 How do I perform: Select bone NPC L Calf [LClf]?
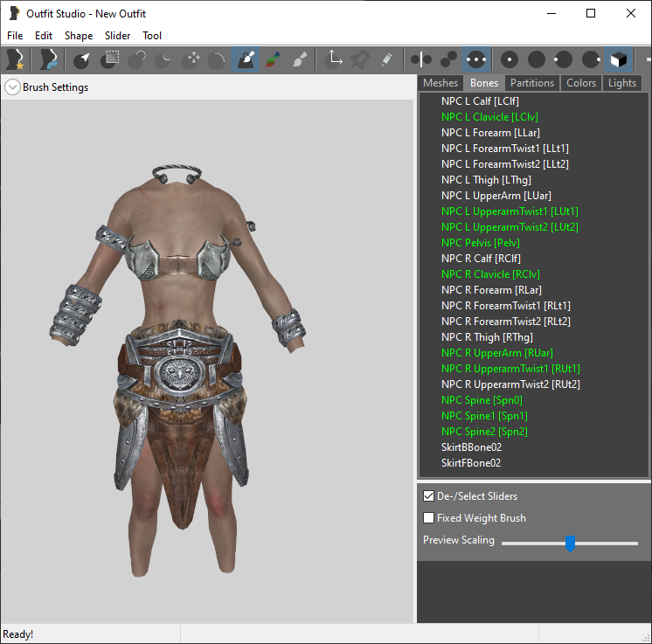(480, 101)
